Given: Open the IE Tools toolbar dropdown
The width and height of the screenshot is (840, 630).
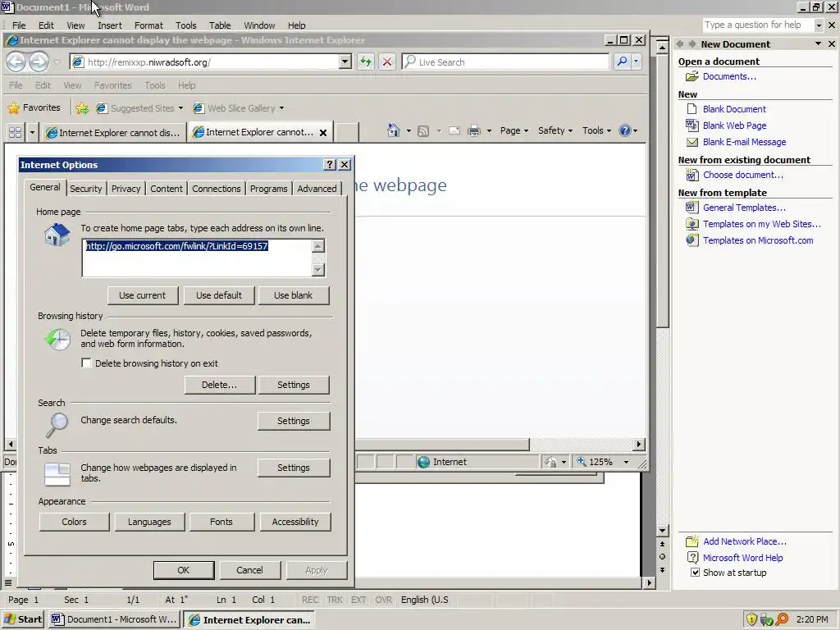Looking at the screenshot, I should point(596,130).
